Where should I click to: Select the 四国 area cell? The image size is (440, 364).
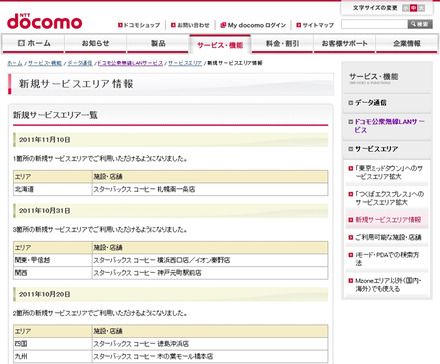[52, 344]
